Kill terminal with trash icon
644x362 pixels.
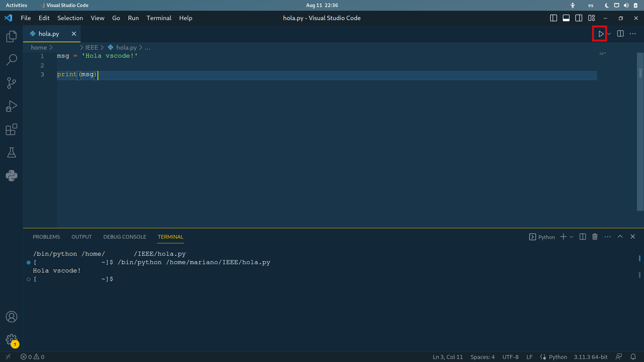click(595, 237)
